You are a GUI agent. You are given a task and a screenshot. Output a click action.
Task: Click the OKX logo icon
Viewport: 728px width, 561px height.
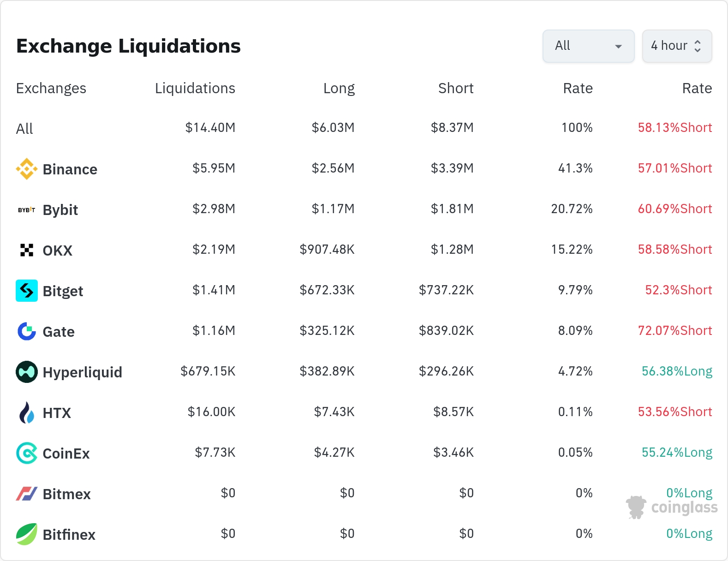(26, 250)
